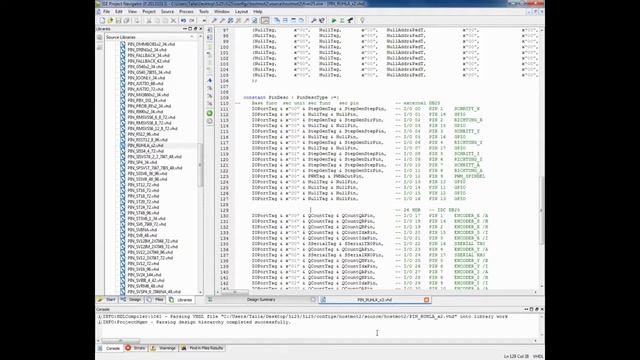This screenshot has height=360, width=640.
Task: Open the Layout menu
Action: (241, 12)
